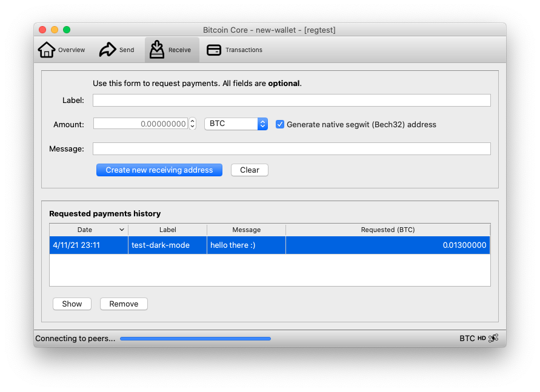540x392 pixels.
Task: Sort history by the Date column
Action: (88, 230)
